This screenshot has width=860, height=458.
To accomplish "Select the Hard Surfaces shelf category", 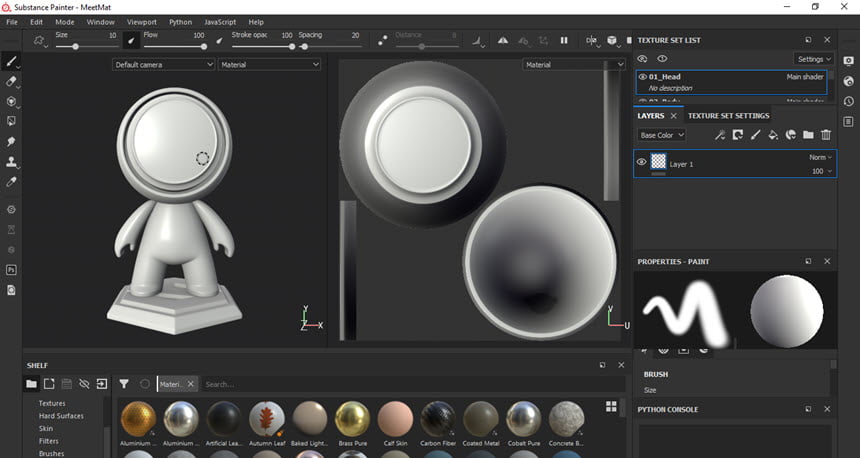I will coord(61,416).
